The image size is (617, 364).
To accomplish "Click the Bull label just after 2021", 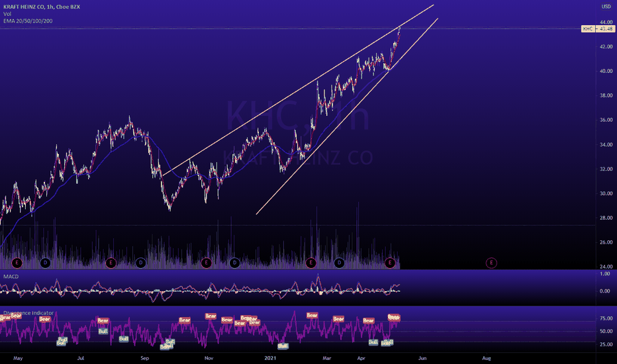I will [x=283, y=346].
